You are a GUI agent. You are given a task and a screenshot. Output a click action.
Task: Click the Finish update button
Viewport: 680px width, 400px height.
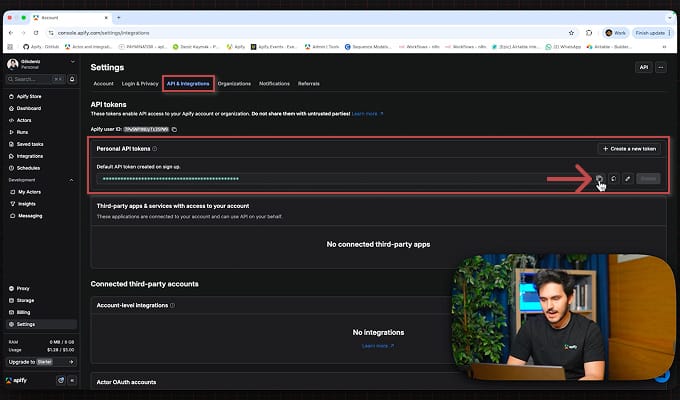tap(652, 33)
